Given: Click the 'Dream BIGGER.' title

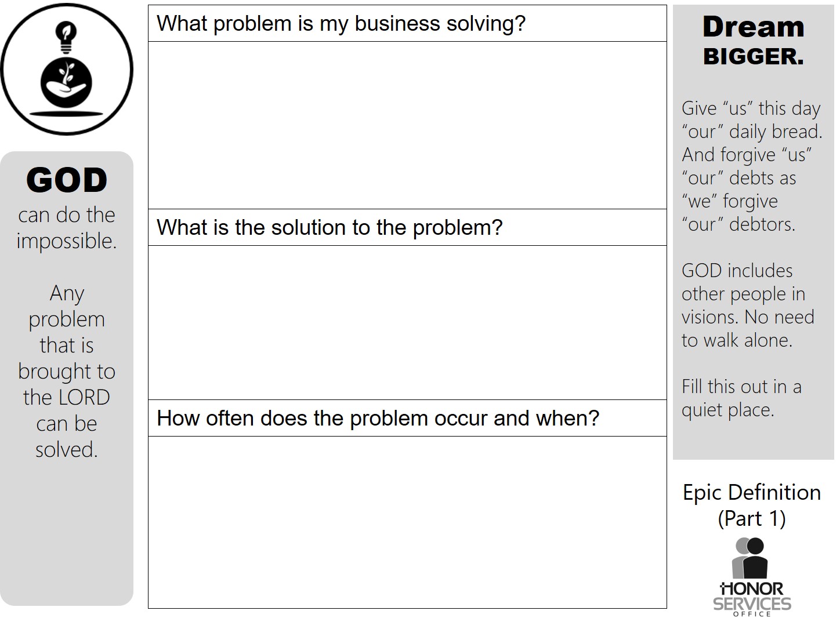Looking at the screenshot, I should pos(754,41).
